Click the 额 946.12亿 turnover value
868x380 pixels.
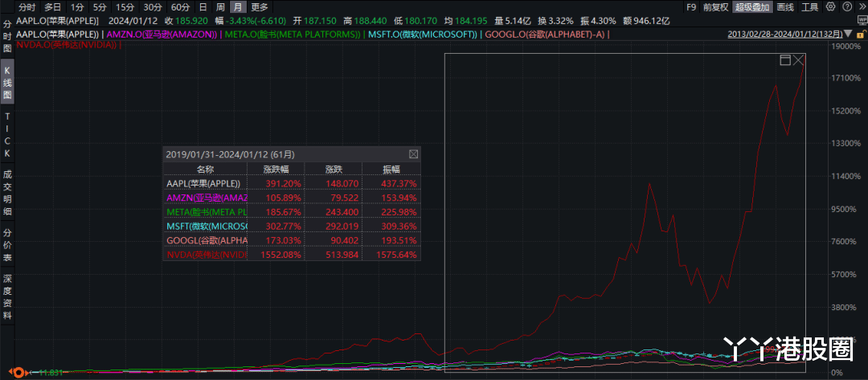point(646,22)
